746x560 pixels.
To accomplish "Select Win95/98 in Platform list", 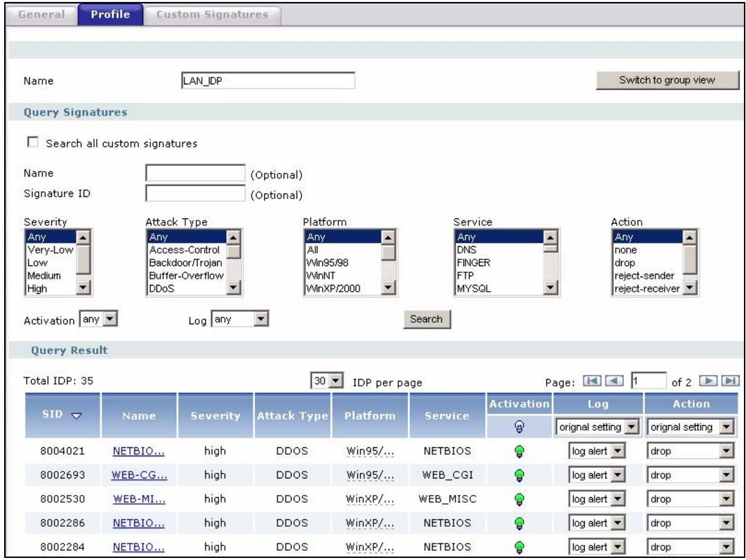I will point(342,263).
